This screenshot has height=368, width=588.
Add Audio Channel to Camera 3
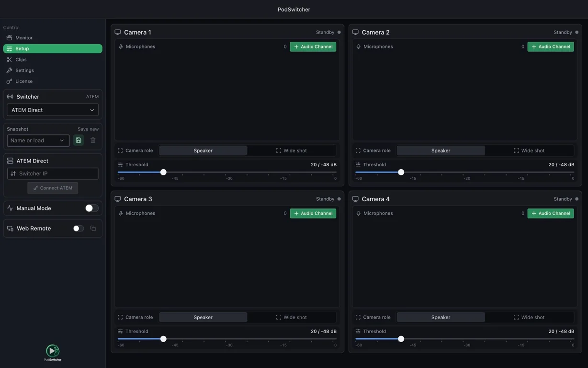pos(313,213)
